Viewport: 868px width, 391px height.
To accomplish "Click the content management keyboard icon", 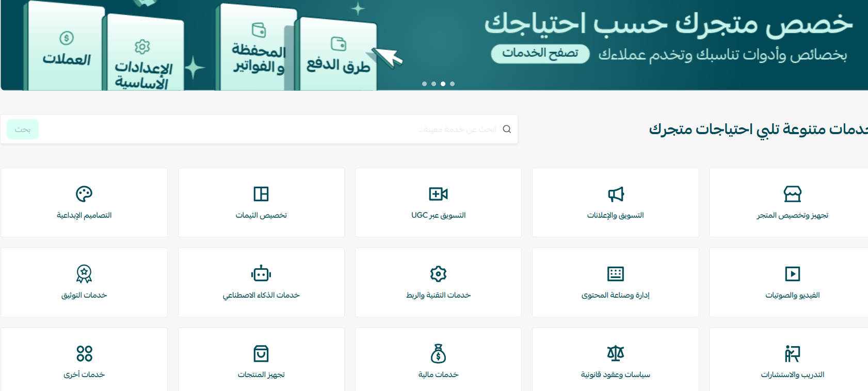I will tap(616, 274).
